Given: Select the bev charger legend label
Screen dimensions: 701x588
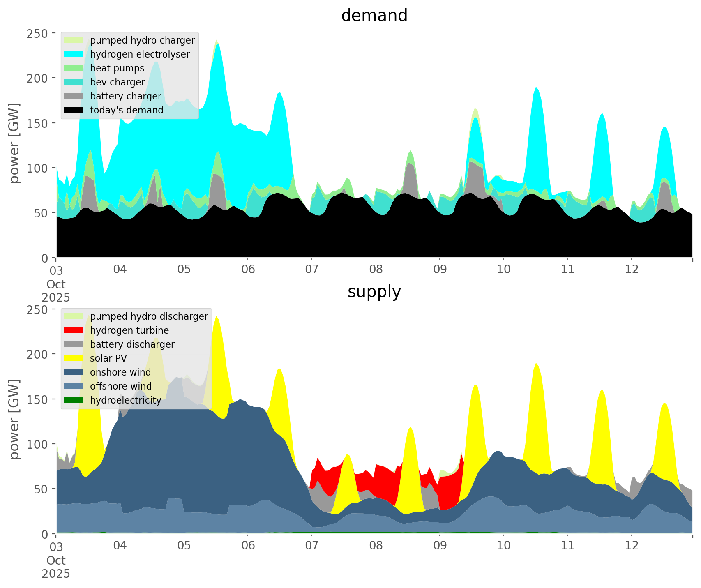Looking at the screenshot, I should pyautogui.click(x=117, y=82).
